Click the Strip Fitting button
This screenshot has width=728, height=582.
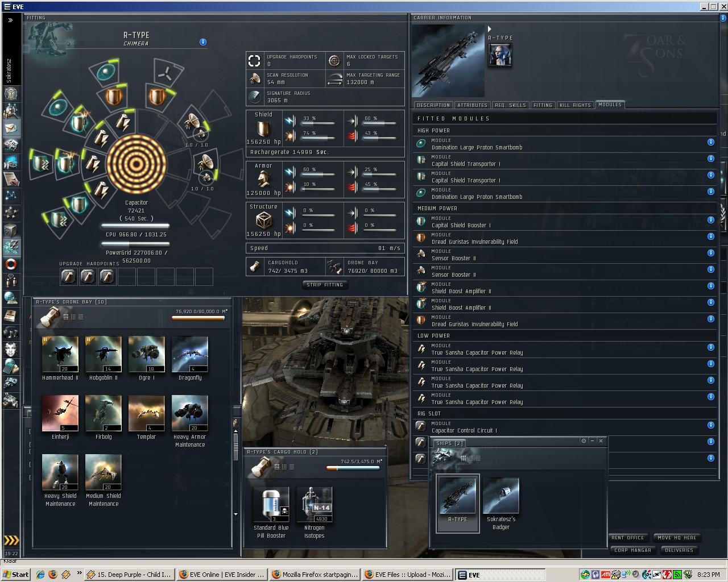[325, 285]
